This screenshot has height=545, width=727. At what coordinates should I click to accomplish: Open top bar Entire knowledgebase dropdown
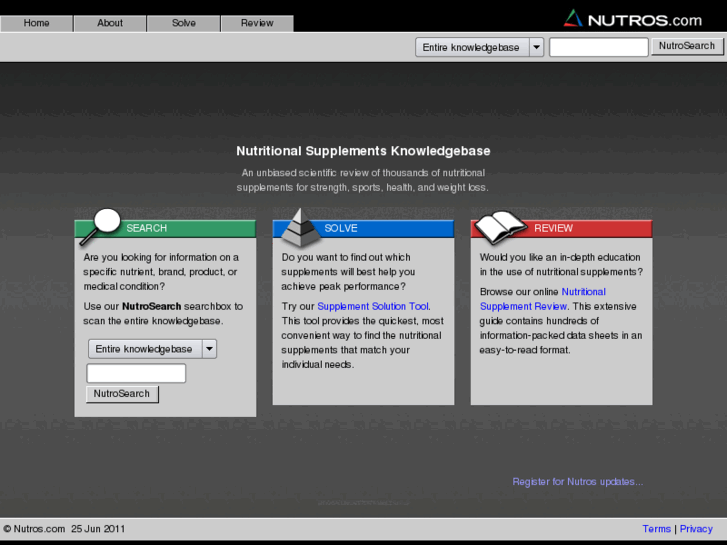coord(479,47)
